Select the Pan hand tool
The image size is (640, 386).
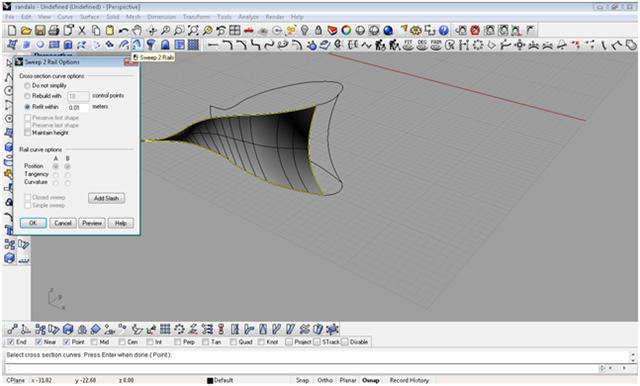(137, 31)
